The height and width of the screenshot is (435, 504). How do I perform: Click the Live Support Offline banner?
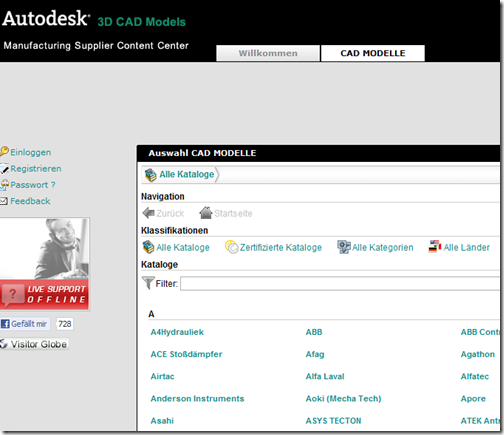(x=45, y=294)
